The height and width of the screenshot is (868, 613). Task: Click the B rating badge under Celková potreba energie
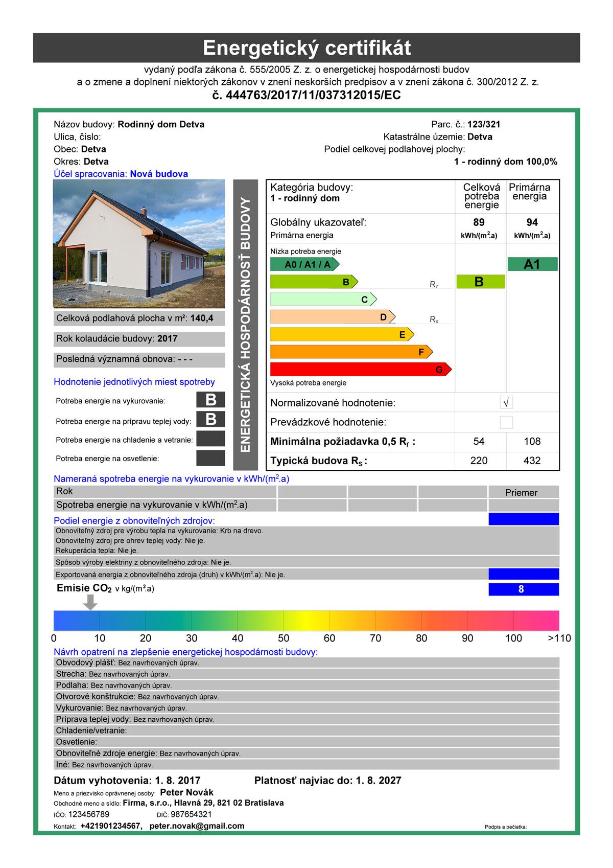coord(480,282)
